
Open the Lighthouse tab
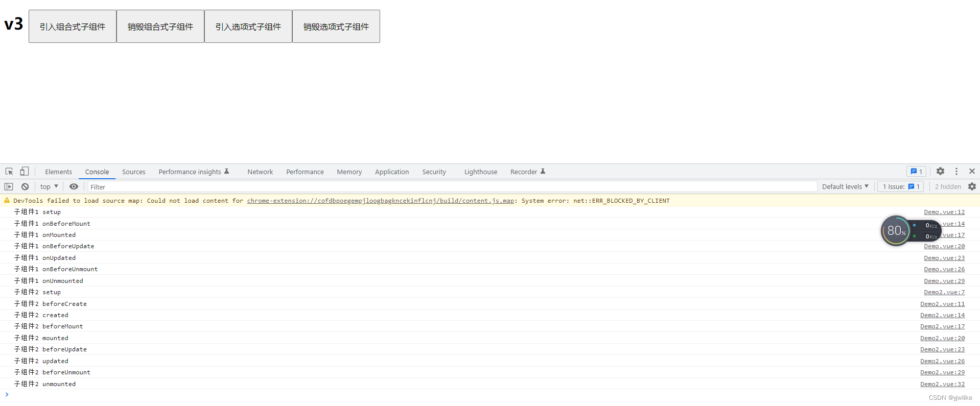coord(481,172)
